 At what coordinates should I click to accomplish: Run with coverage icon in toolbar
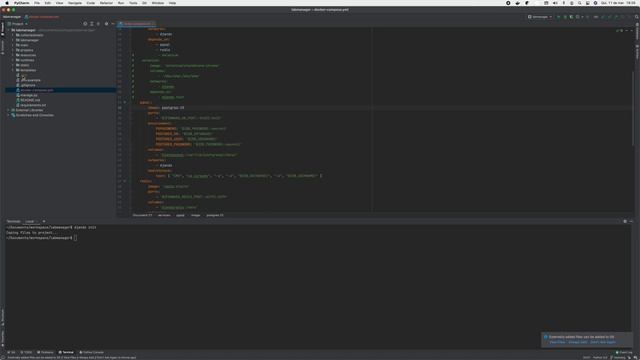point(571,17)
